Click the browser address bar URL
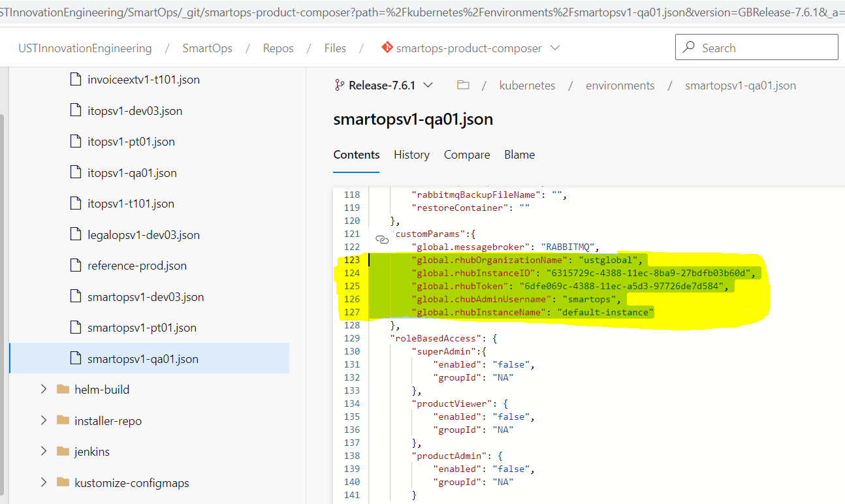845x504 pixels. pyautogui.click(x=422, y=12)
